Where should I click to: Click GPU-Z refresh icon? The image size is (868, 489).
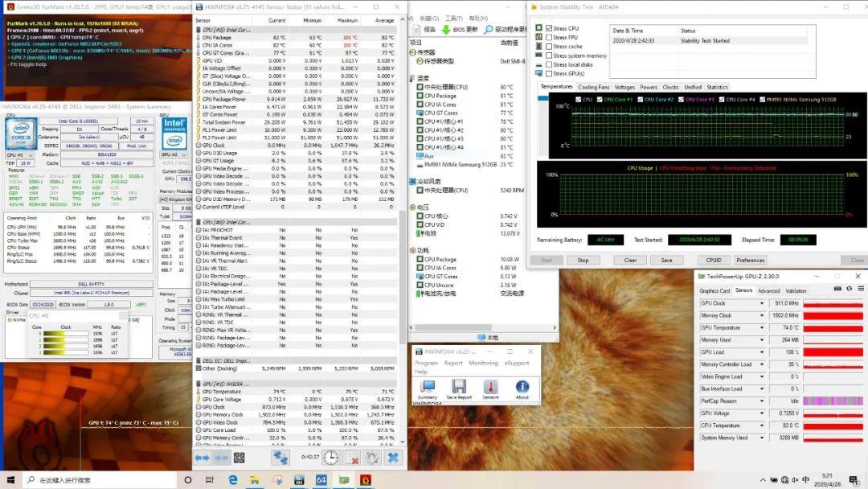click(849, 290)
